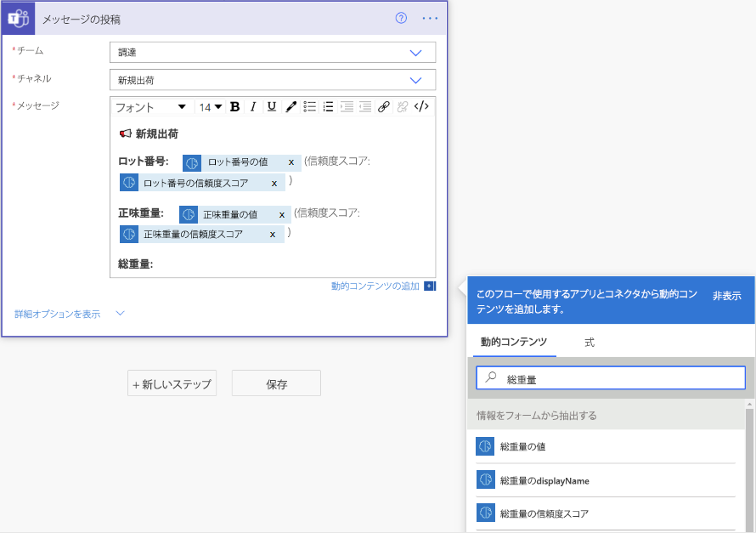Expand the チャネル dropdown showing 新規出荷
This screenshot has width=756, height=533.
(273, 80)
